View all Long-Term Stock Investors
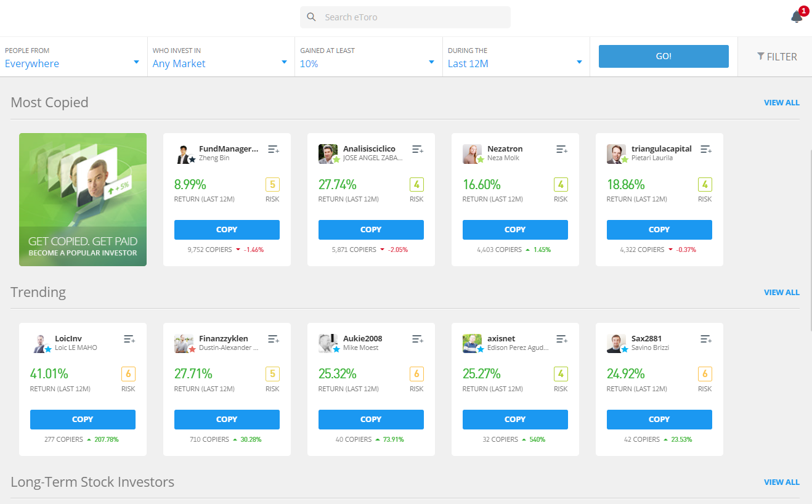Viewport: 812px width, 504px height. pyautogui.click(x=782, y=482)
